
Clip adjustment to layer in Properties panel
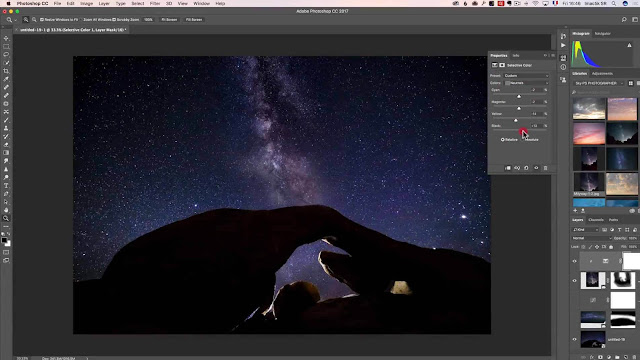507,168
